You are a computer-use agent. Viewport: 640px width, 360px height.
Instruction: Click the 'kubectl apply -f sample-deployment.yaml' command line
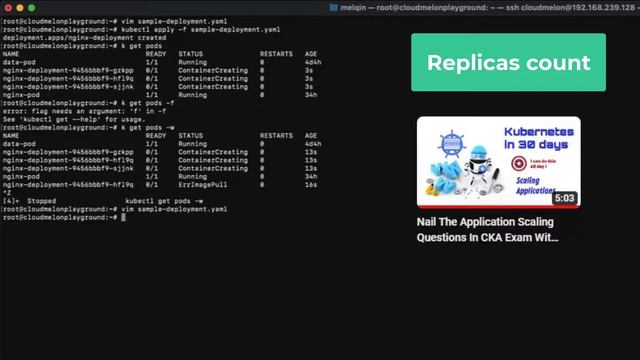coord(141,30)
